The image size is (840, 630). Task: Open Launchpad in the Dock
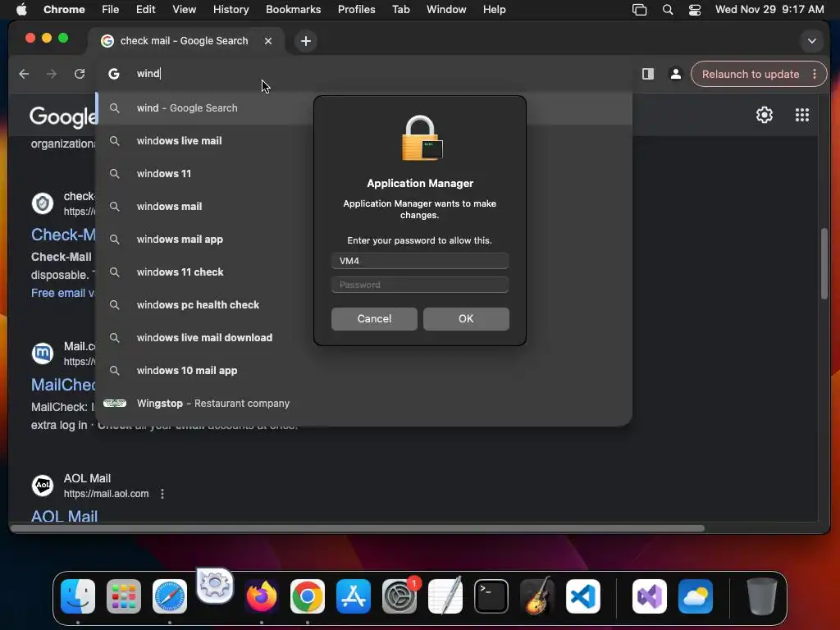[x=124, y=596]
